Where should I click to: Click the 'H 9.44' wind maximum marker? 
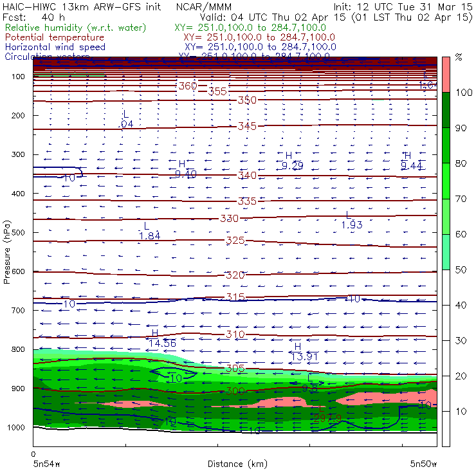[x=411, y=161]
